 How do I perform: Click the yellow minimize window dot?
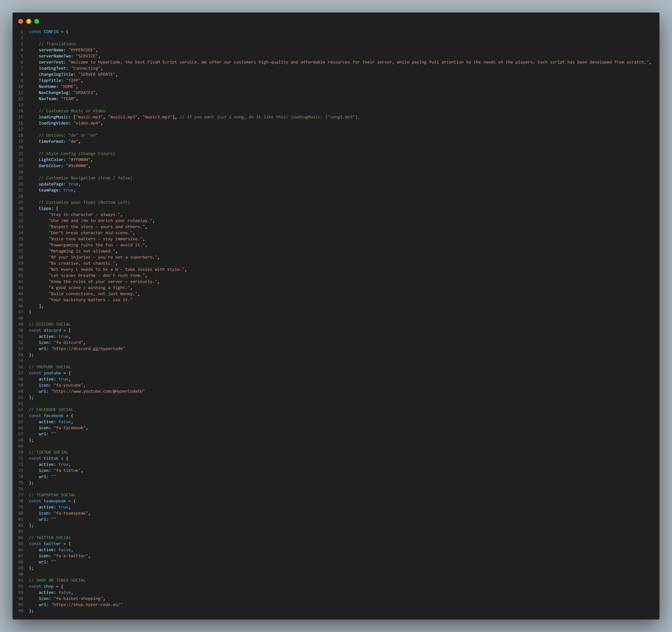[29, 21]
